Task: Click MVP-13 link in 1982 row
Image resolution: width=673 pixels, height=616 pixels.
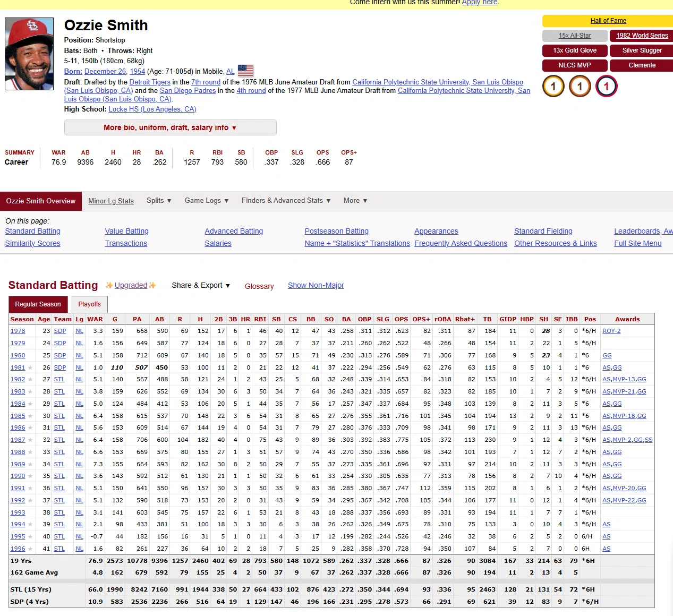Action: coord(624,379)
